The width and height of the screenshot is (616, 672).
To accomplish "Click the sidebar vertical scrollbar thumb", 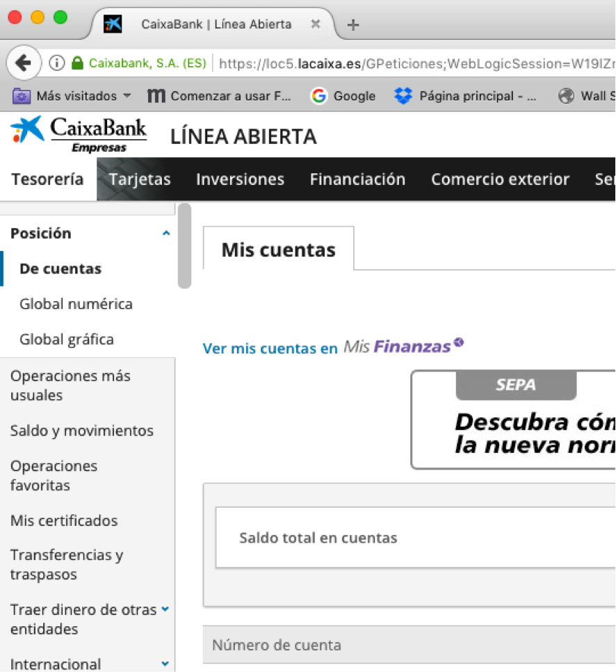I will pyautogui.click(x=184, y=246).
